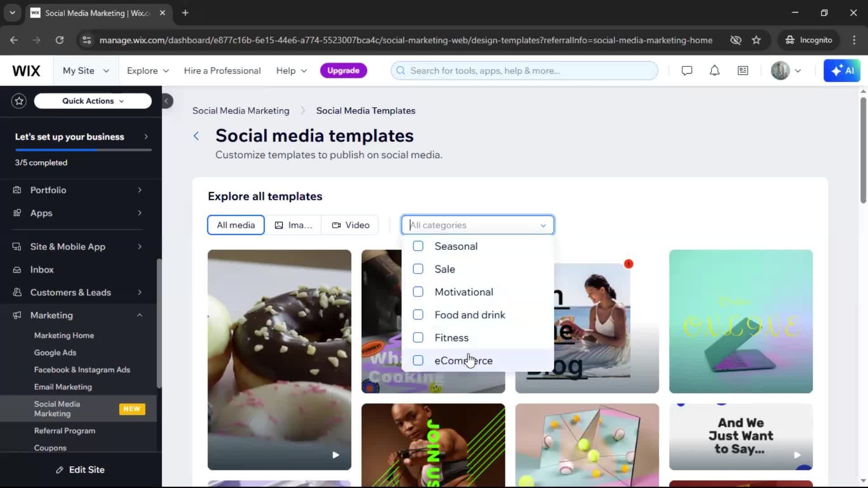
Task: Open the AI assistant button
Action: pyautogui.click(x=842, y=71)
